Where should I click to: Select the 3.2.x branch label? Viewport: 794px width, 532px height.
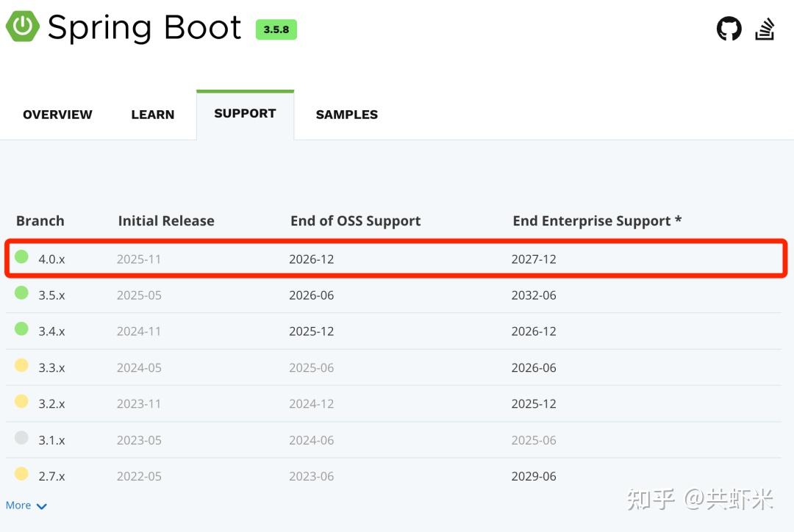tap(51, 404)
